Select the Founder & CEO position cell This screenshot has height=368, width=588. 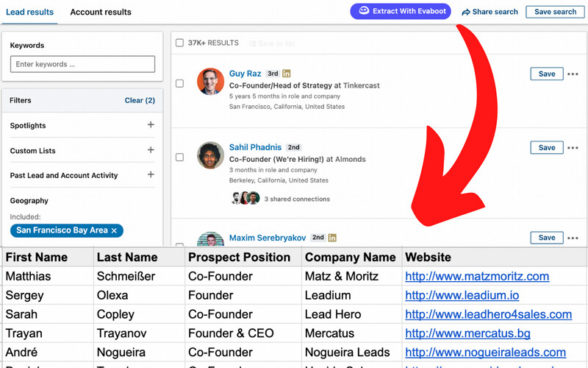coord(243,333)
